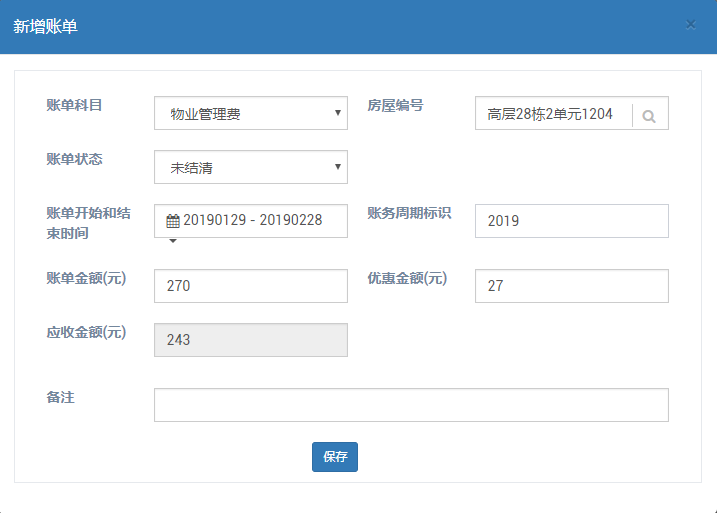Image resolution: width=717 pixels, height=513 pixels.
Task: Expand the 未结清 status dropdown
Action: pyautogui.click(x=251, y=167)
